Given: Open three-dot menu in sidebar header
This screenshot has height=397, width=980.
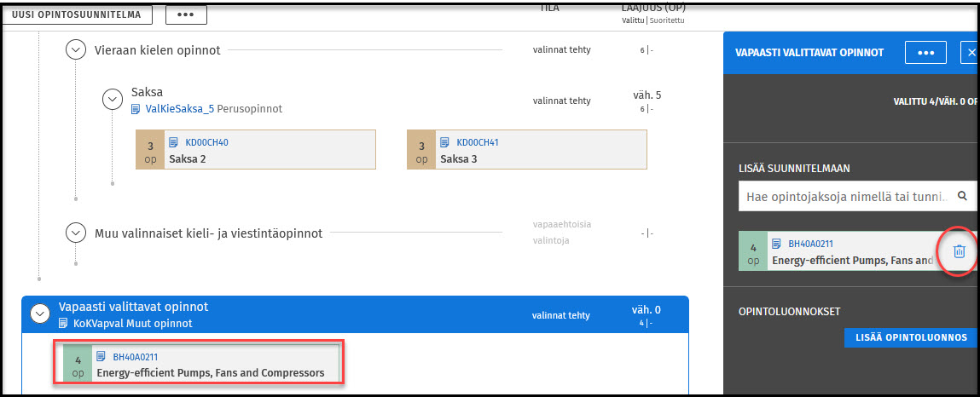Looking at the screenshot, I should [925, 52].
